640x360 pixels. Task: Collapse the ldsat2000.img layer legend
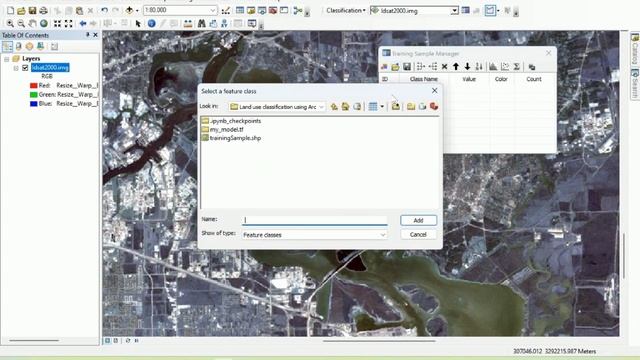pos(16,68)
